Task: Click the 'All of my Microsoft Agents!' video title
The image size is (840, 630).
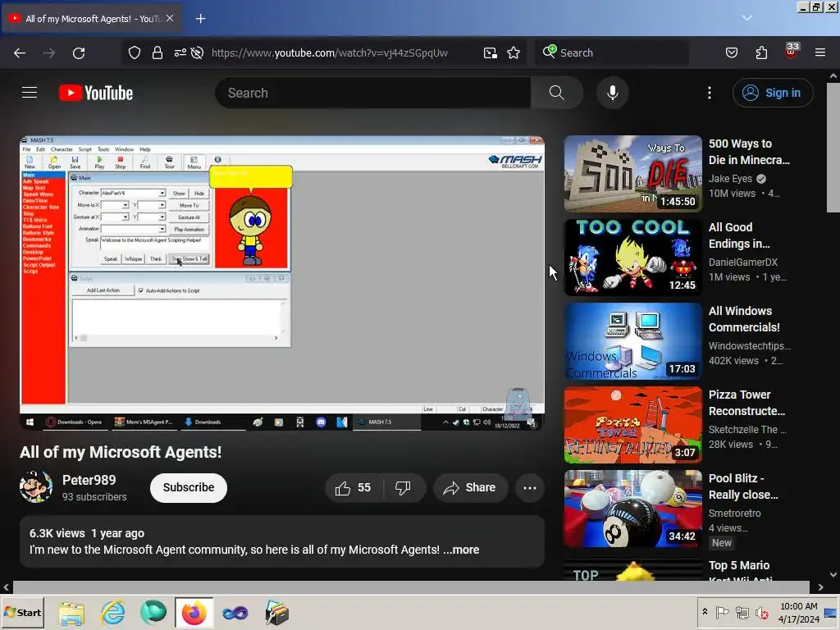Action: click(121, 452)
